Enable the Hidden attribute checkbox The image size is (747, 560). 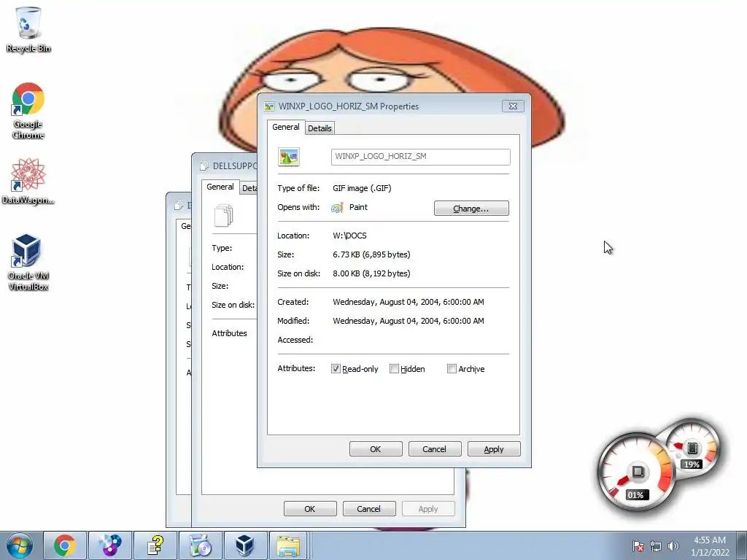coord(394,368)
